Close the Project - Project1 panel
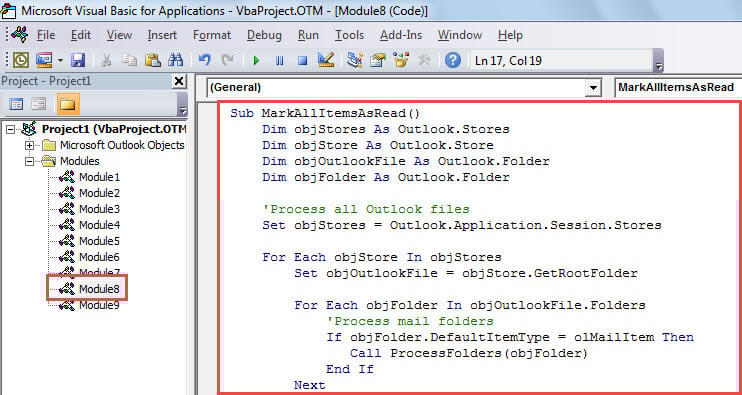The image size is (742, 395). [179, 81]
